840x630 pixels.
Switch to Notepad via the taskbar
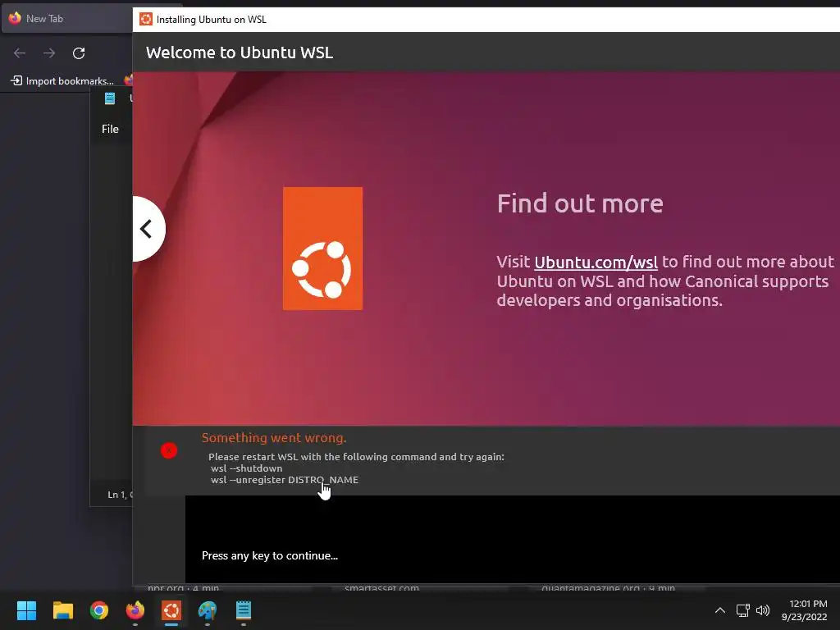pyautogui.click(x=243, y=610)
